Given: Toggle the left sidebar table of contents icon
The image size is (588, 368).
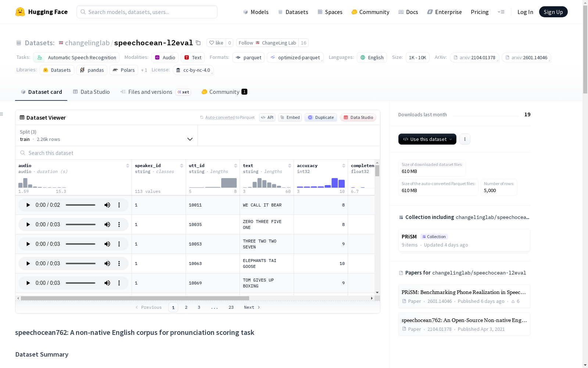Looking at the screenshot, I should [x=2, y=114].
